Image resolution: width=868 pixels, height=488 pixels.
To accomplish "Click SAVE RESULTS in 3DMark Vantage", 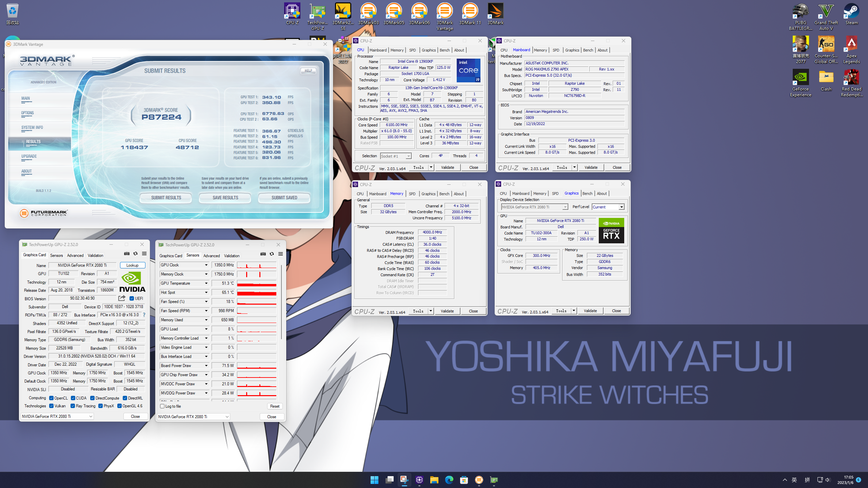I will pyautogui.click(x=225, y=198).
